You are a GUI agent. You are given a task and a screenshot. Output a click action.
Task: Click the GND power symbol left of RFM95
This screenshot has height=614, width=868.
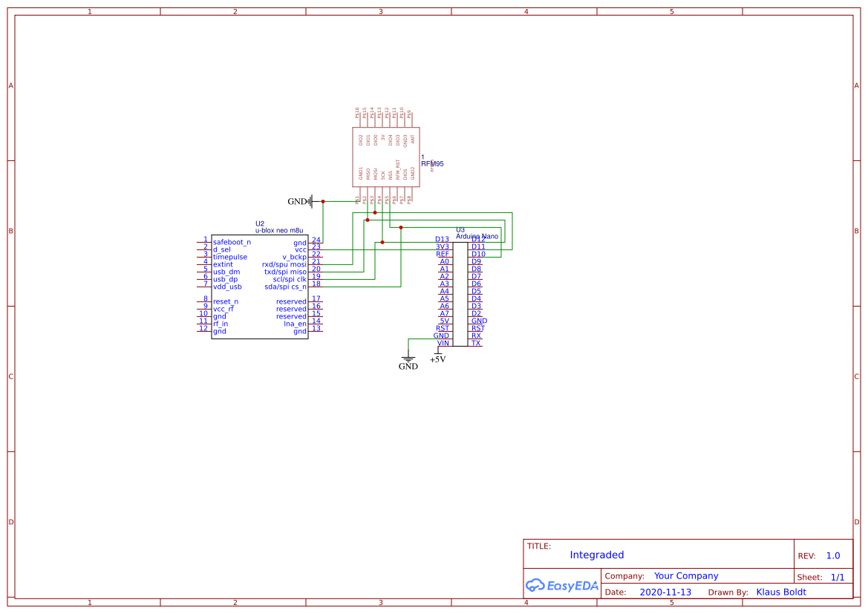310,200
